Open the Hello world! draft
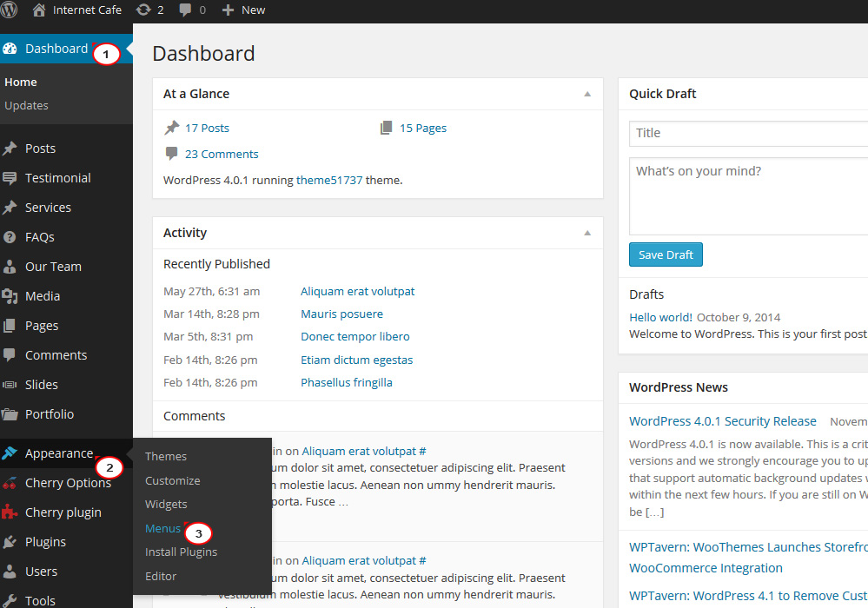Image resolution: width=868 pixels, height=608 pixels. [x=660, y=317]
